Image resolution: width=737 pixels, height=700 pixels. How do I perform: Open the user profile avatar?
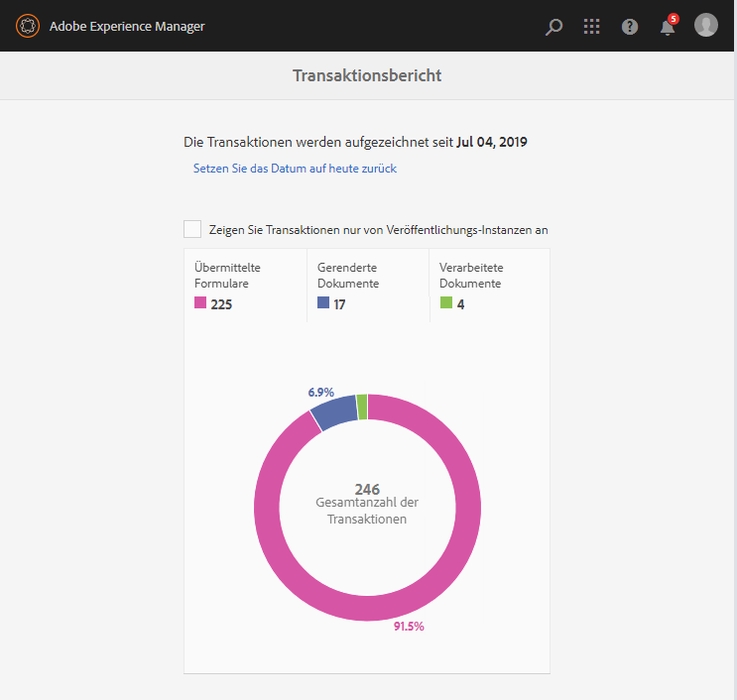[706, 25]
